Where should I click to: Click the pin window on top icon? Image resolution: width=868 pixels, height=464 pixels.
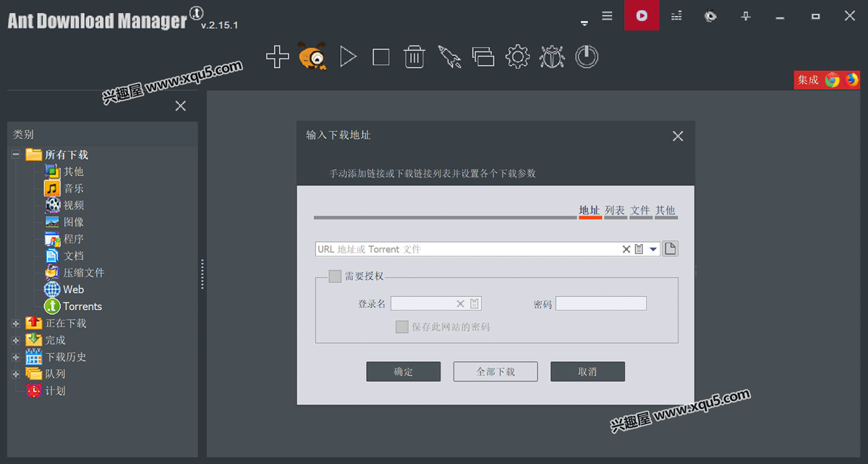(746, 16)
